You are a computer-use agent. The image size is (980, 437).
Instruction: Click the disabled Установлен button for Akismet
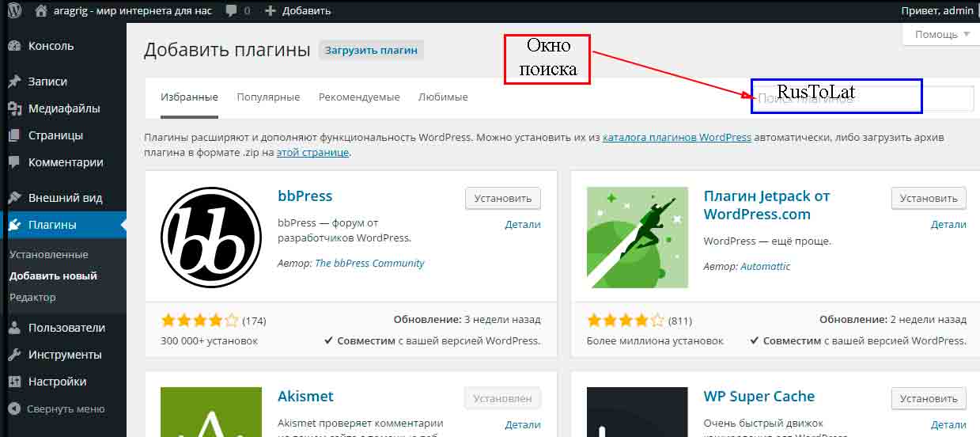pyautogui.click(x=503, y=398)
